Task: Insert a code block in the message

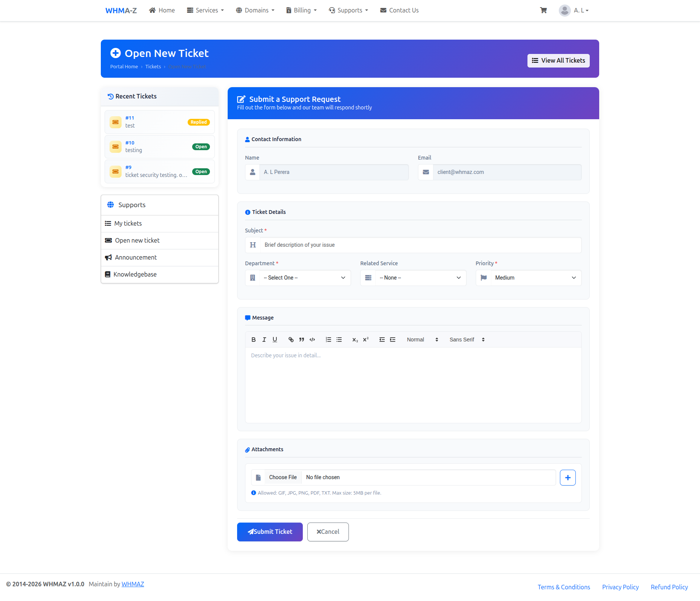Action: [312, 339]
